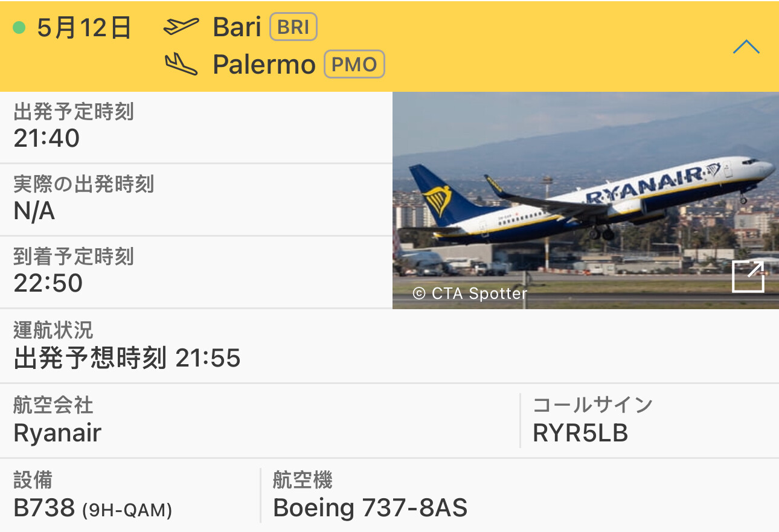Click the 5月12日 flight date
779x532 pixels.
click(x=84, y=28)
